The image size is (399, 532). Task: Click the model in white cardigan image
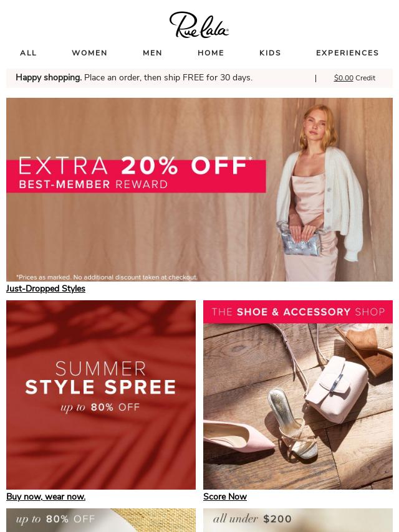317,193
